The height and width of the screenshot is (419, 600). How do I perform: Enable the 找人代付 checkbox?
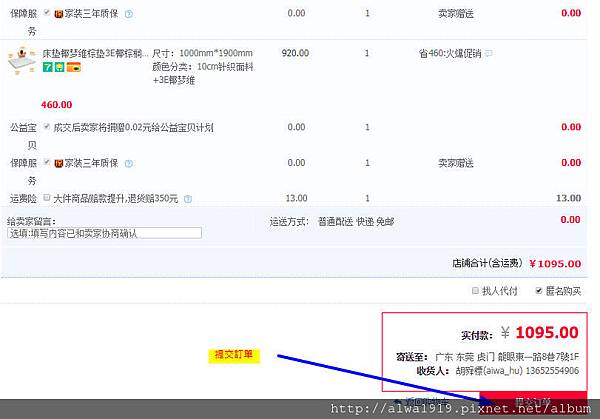[x=475, y=291]
